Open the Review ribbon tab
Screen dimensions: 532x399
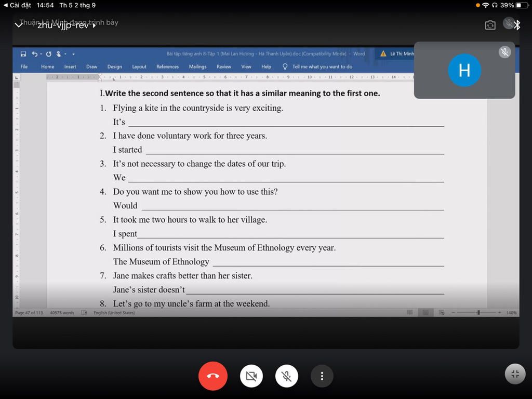pos(224,66)
